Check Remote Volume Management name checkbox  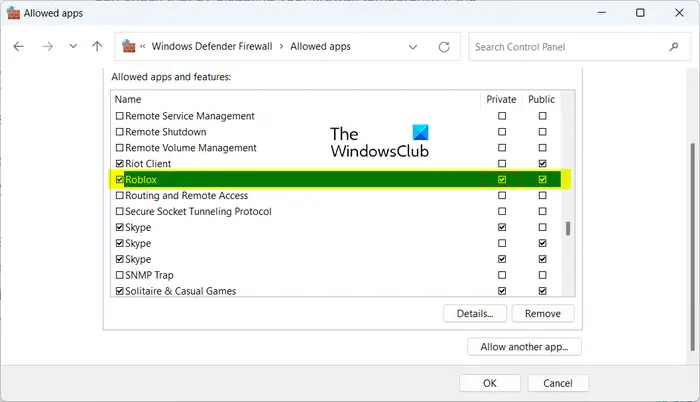tap(119, 147)
